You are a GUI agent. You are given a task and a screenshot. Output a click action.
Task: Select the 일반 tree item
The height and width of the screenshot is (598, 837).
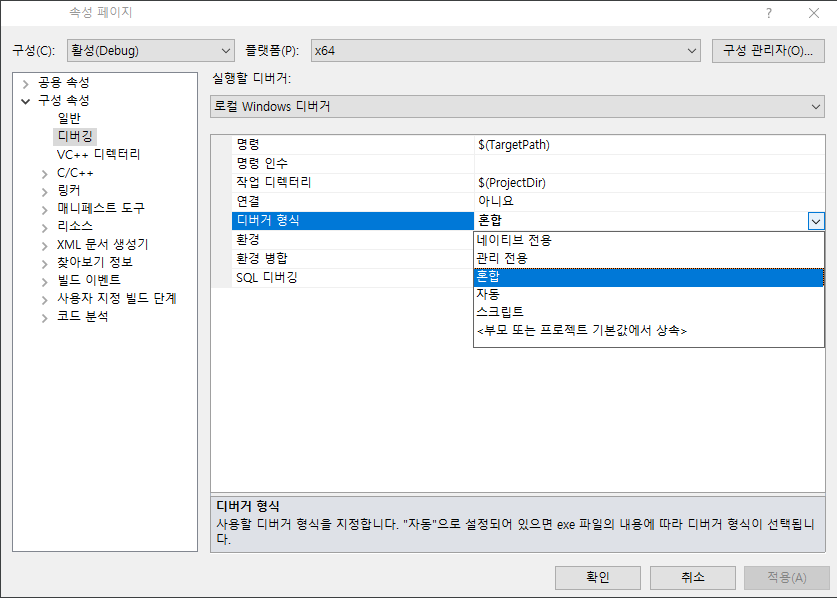point(69,118)
